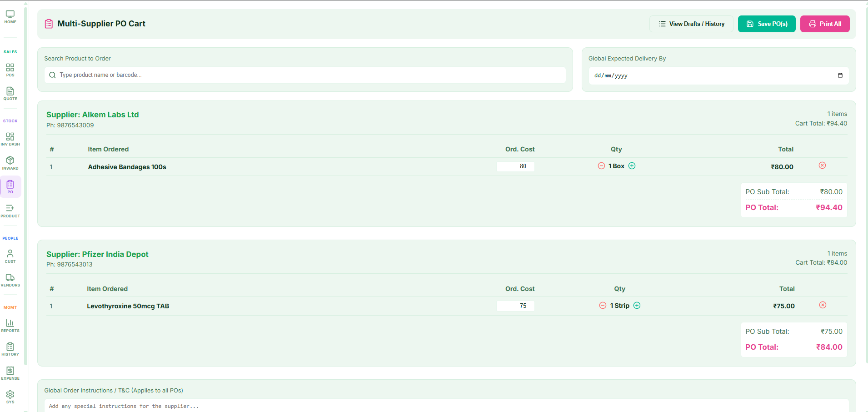Decrease quantity of Adhesive Bandages 100s
Image resolution: width=868 pixels, height=412 pixels.
pos(601,166)
